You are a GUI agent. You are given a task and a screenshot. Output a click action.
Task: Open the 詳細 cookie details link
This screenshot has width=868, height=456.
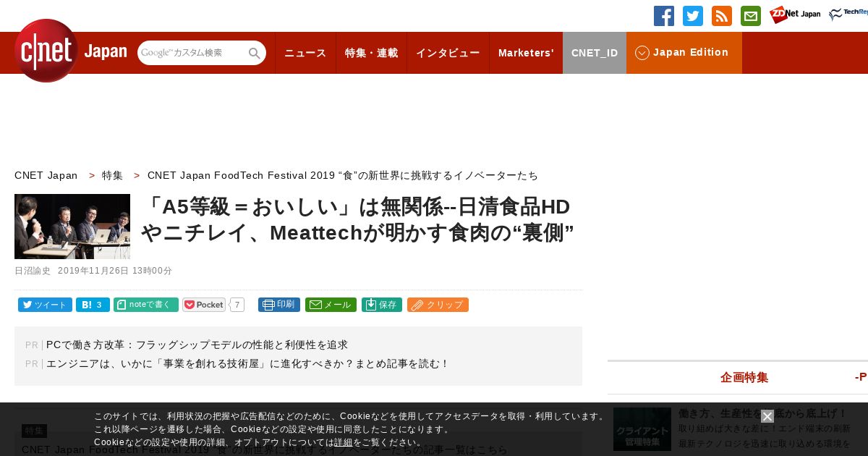pos(344,442)
